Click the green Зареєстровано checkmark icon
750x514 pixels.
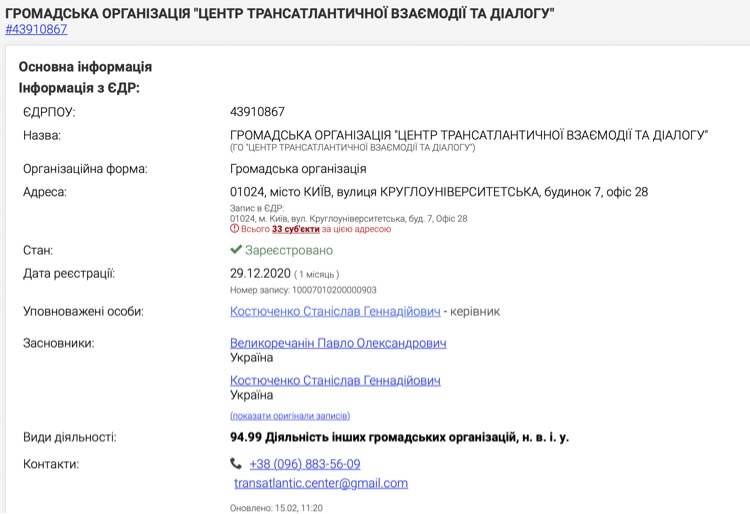236,250
